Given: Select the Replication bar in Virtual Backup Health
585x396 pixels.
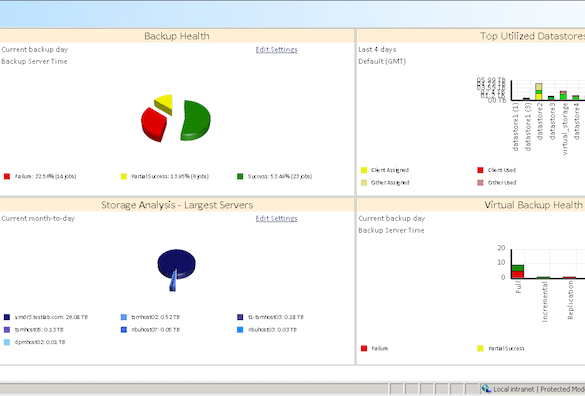Looking at the screenshot, I should tap(569, 277).
